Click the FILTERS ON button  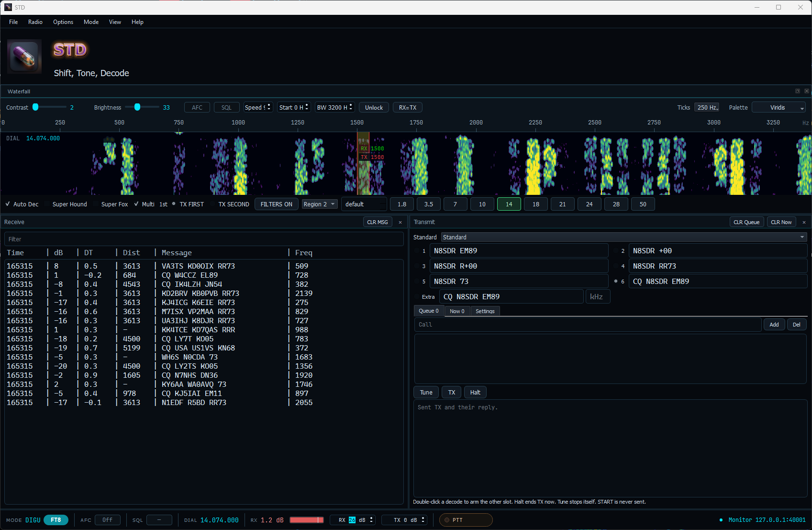click(x=277, y=204)
